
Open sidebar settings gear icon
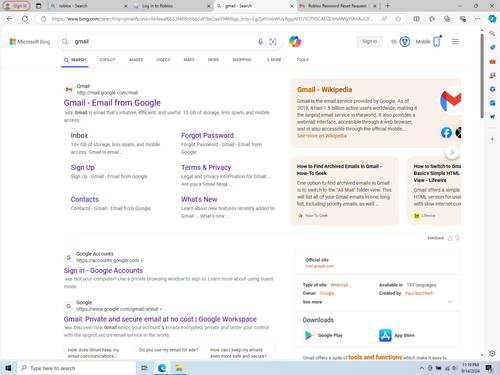492,353
